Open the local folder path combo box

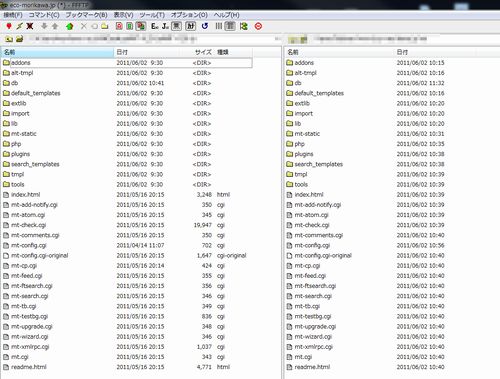tap(154, 39)
